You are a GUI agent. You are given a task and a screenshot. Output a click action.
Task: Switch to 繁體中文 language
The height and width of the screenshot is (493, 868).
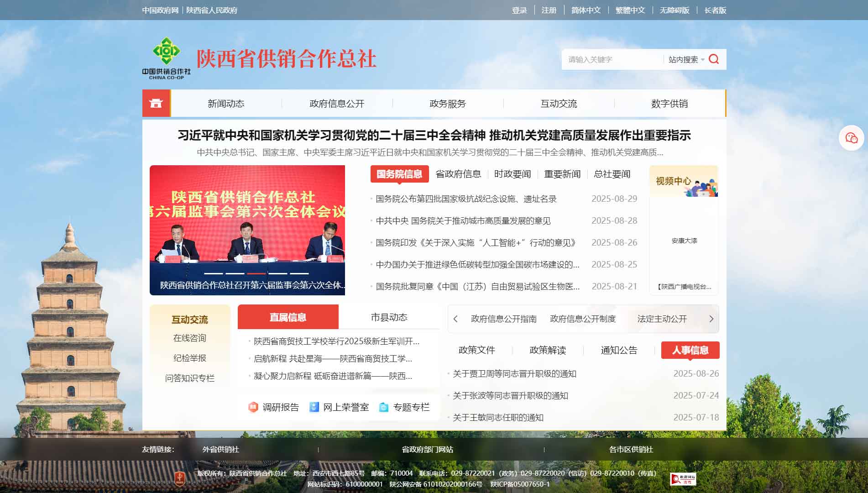tap(630, 10)
